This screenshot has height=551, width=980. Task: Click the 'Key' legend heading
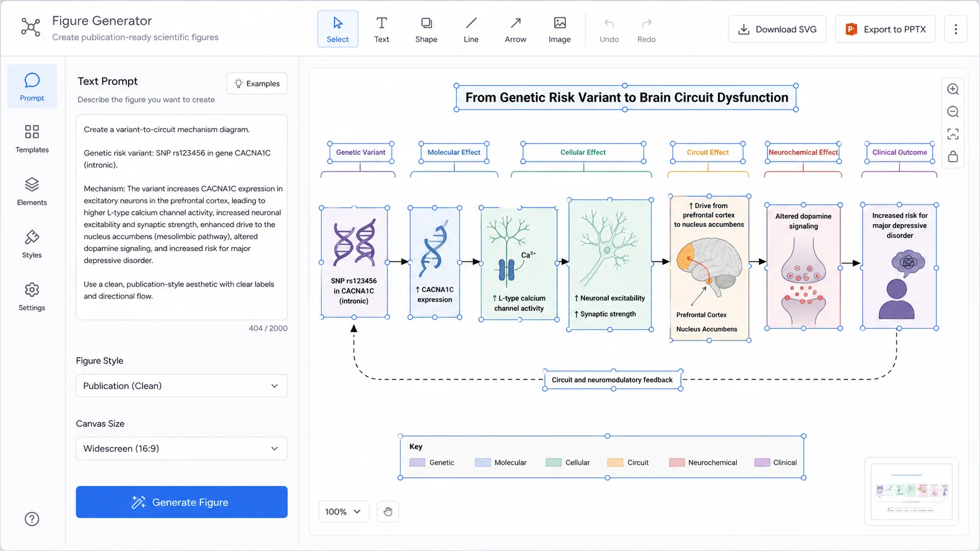pyautogui.click(x=416, y=447)
